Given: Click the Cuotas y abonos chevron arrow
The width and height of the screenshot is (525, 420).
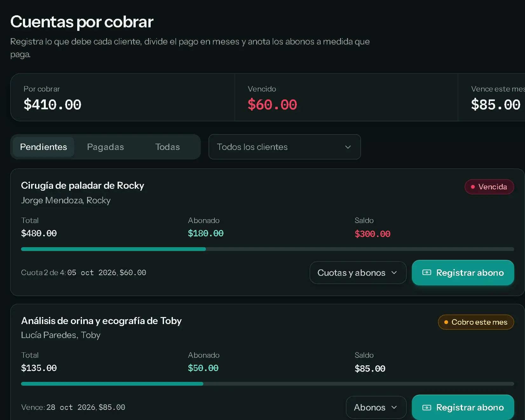Looking at the screenshot, I should (x=394, y=273).
